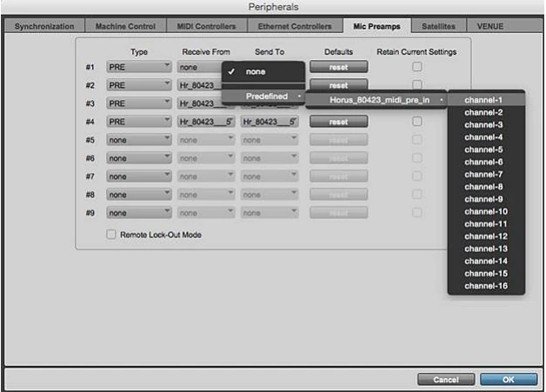546x392 pixels.
Task: Open Type dropdown for preamp #7
Action: click(x=139, y=176)
